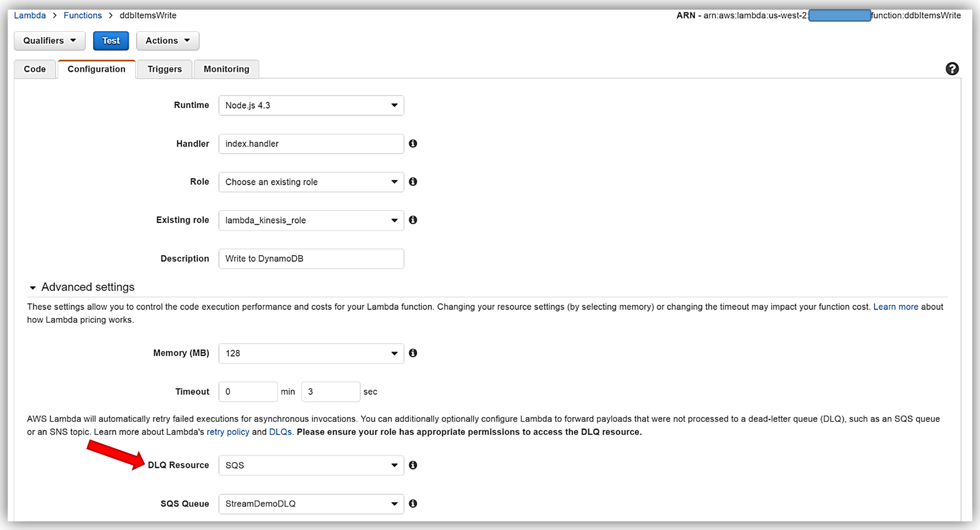Image resolution: width=980 pixels, height=530 pixels.
Task: Click info icon beside Existing role dropdown
Action: click(x=413, y=220)
